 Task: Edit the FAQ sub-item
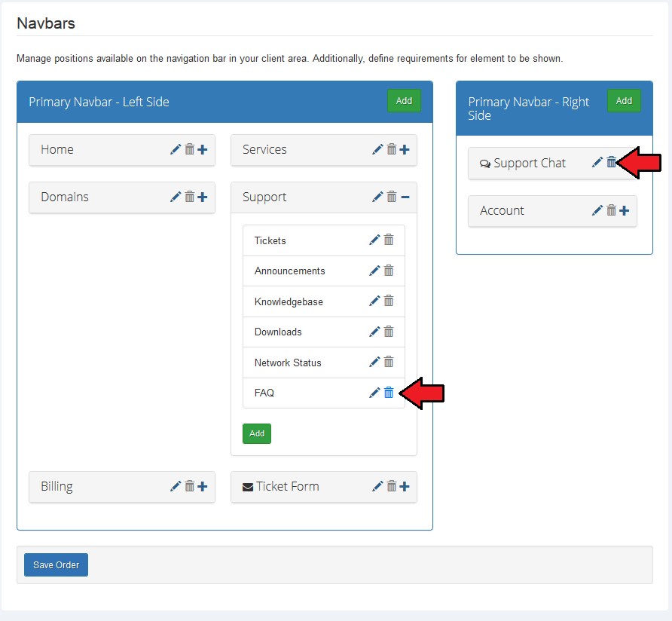(x=374, y=393)
